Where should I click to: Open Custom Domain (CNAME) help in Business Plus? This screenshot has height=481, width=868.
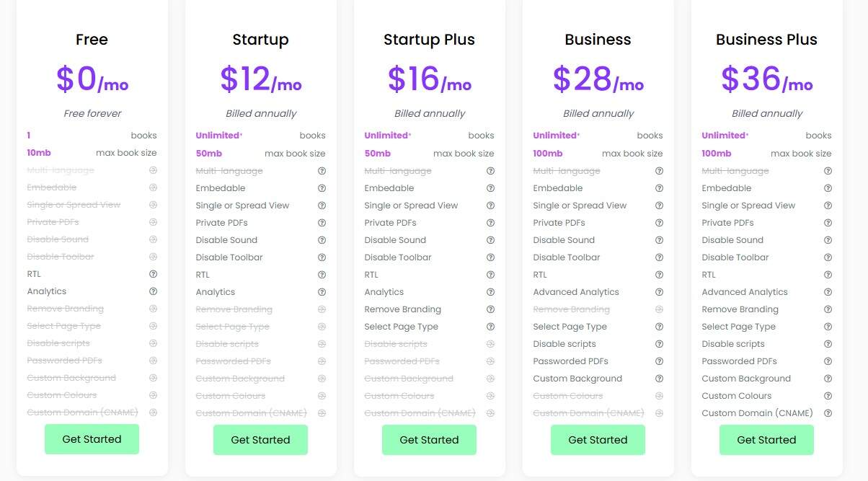coord(828,412)
